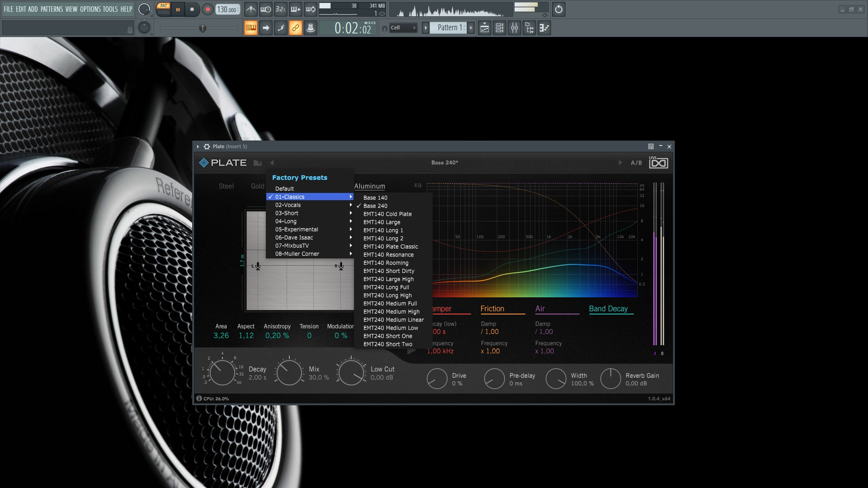The image size is (868, 488).
Task: Open the Channel Rack view icon
Action: point(500,28)
